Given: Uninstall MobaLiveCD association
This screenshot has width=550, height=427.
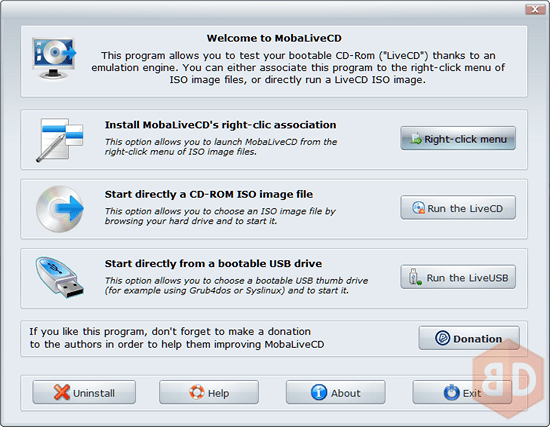Looking at the screenshot, I should (84, 392).
